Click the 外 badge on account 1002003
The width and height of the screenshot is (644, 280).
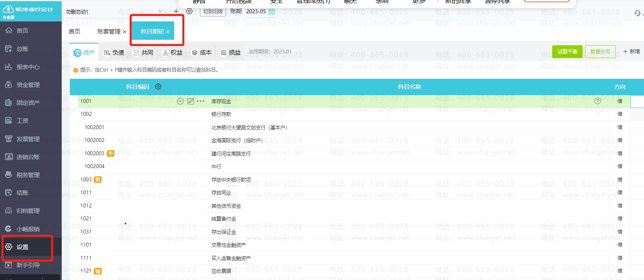coord(111,153)
